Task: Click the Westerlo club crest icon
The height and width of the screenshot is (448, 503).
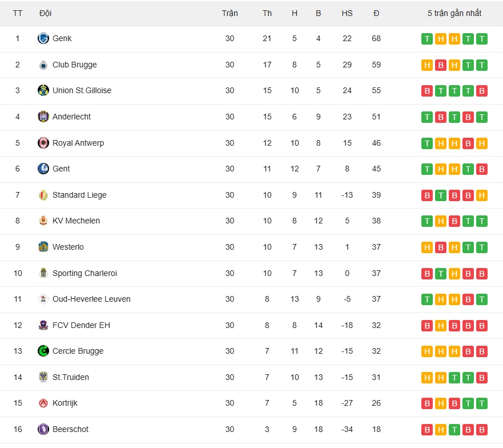Action: pos(43,247)
